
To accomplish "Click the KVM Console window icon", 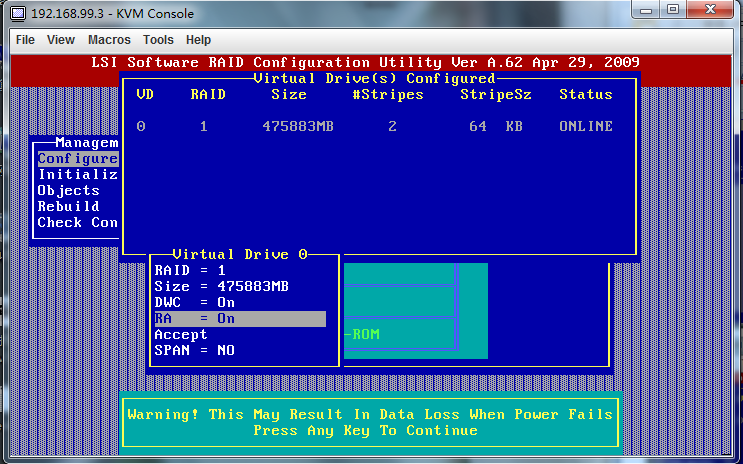I will pyautogui.click(x=18, y=13).
